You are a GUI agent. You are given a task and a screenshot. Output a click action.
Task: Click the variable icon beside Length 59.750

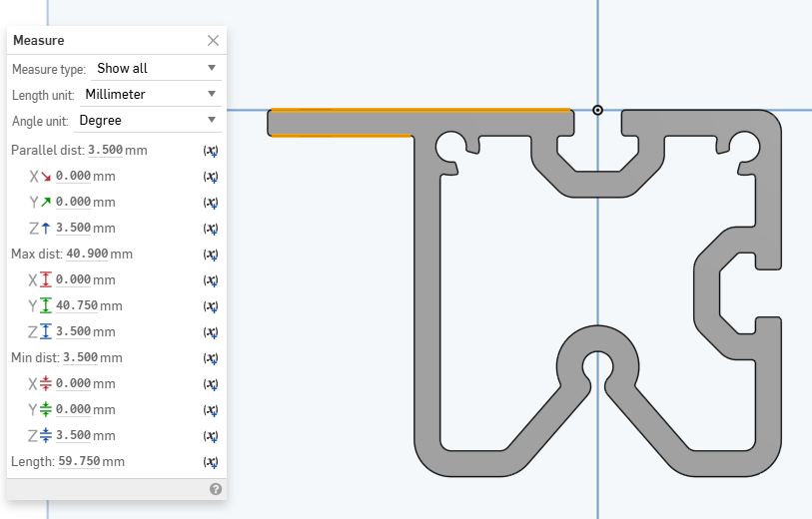click(211, 462)
